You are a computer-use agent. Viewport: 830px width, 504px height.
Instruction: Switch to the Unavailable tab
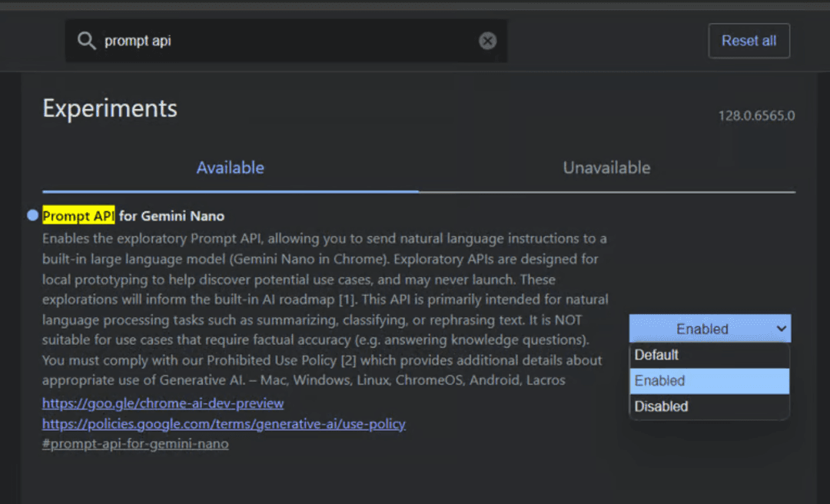pyautogui.click(x=606, y=167)
